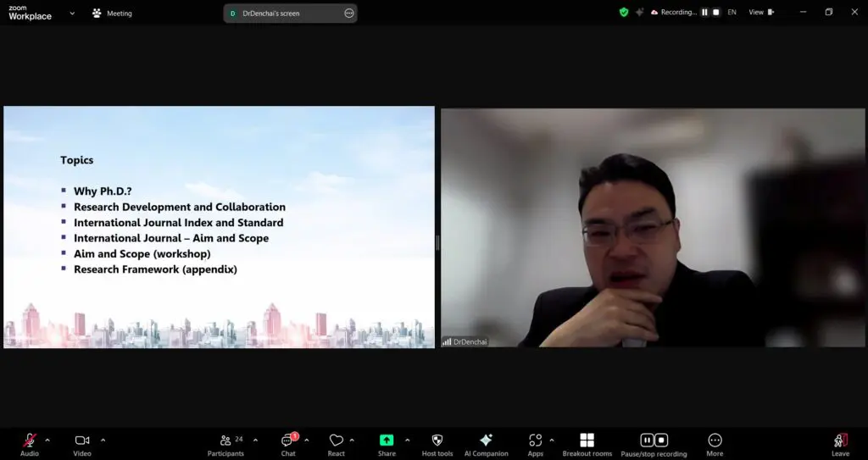The width and height of the screenshot is (868, 460).
Task: Click 'Research Development and Collaboration' text
Action: pyautogui.click(x=180, y=207)
